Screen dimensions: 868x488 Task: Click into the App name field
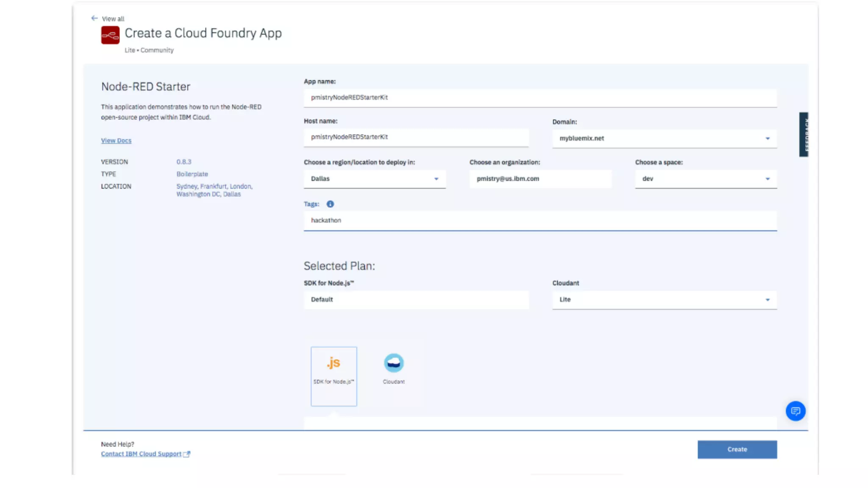click(x=540, y=97)
